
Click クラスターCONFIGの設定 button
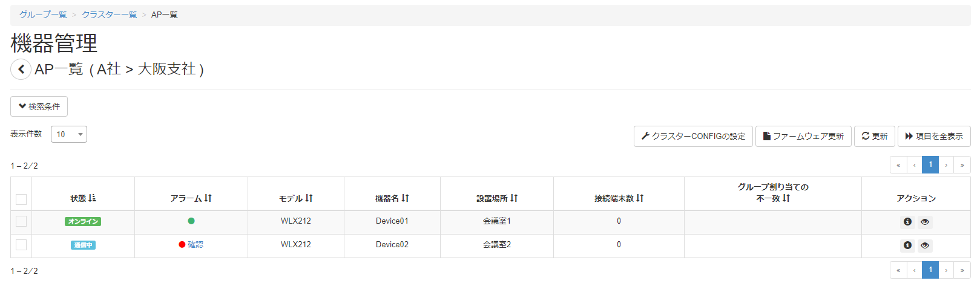pos(693,137)
